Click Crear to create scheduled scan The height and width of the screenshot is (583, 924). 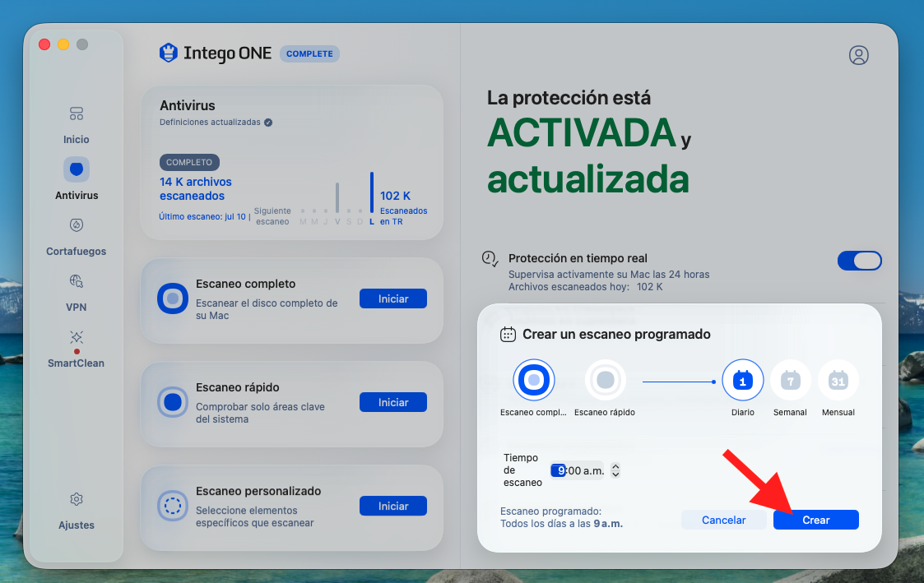(x=815, y=520)
